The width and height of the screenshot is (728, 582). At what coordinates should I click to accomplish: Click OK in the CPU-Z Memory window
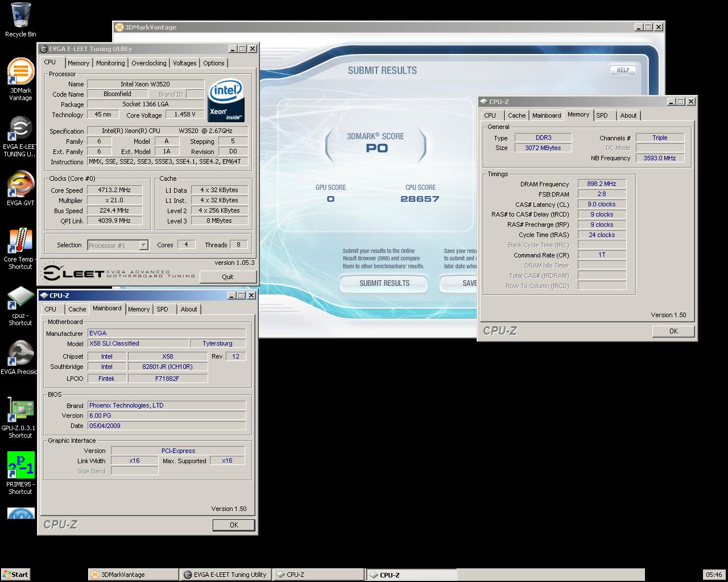(x=673, y=331)
